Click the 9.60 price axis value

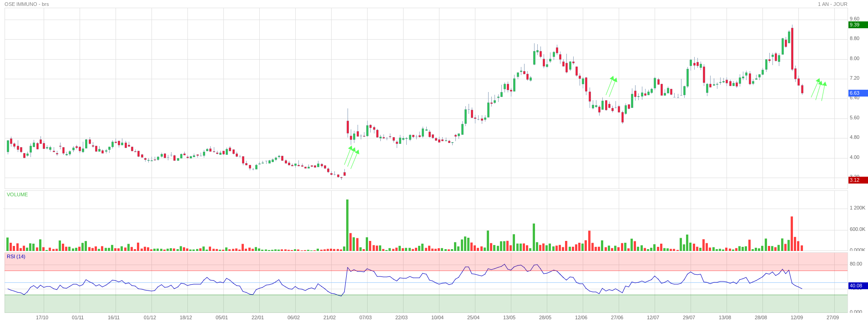tap(854, 19)
